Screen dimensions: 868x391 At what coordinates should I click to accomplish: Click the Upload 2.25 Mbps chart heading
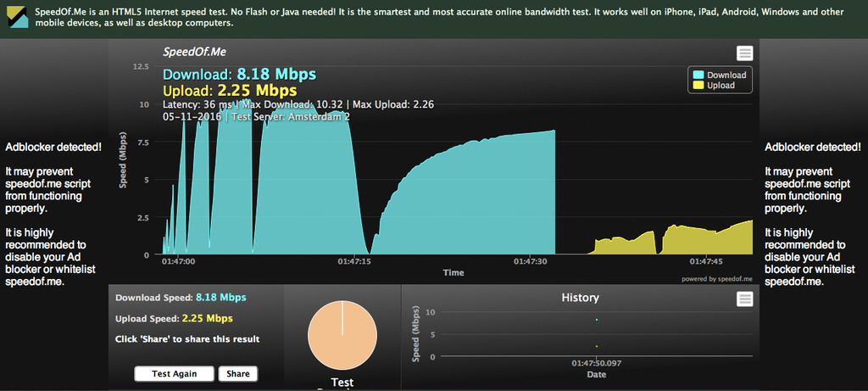pyautogui.click(x=230, y=90)
